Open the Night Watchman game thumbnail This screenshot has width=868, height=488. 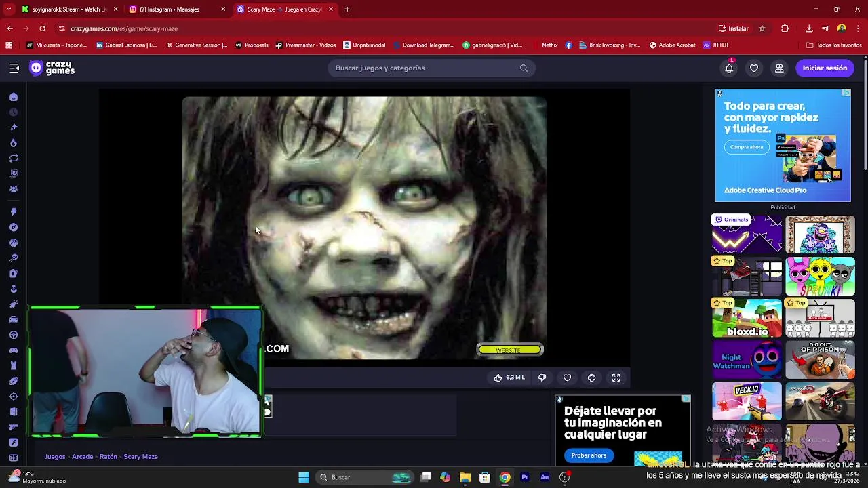coord(747,360)
